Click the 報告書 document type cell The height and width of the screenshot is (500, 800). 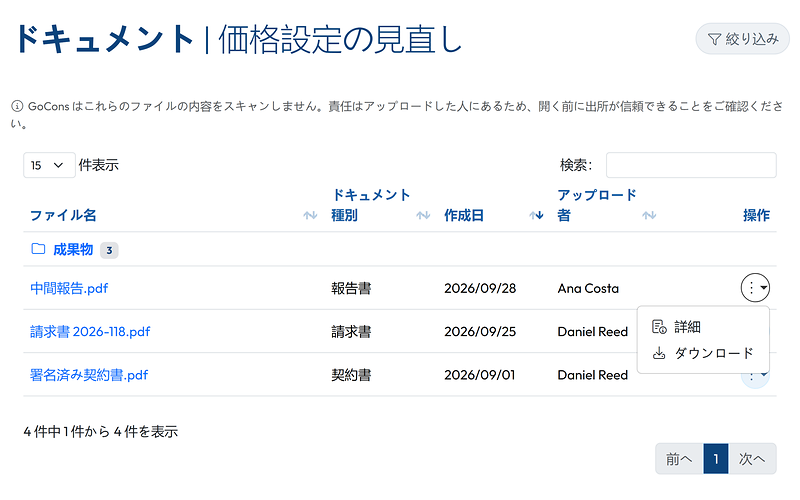click(351, 288)
